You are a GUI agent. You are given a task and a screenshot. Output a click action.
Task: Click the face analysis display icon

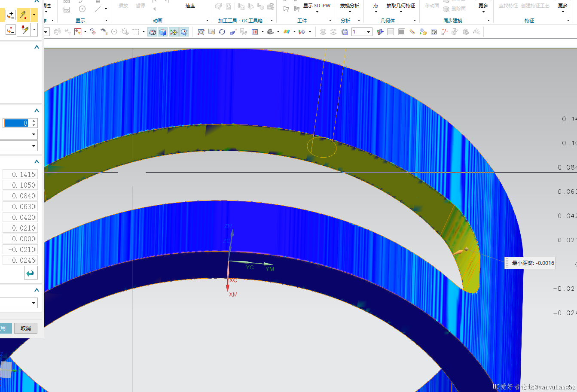(184, 32)
